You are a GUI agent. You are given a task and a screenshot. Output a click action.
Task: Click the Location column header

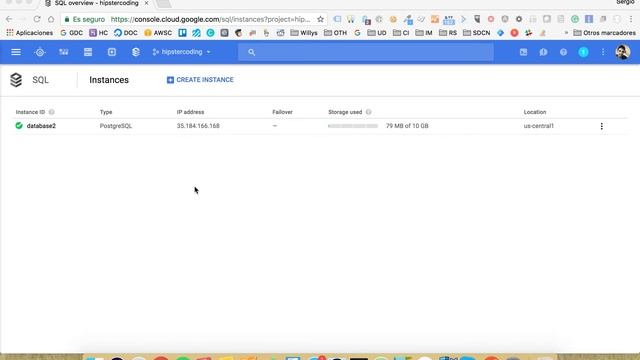(535, 112)
